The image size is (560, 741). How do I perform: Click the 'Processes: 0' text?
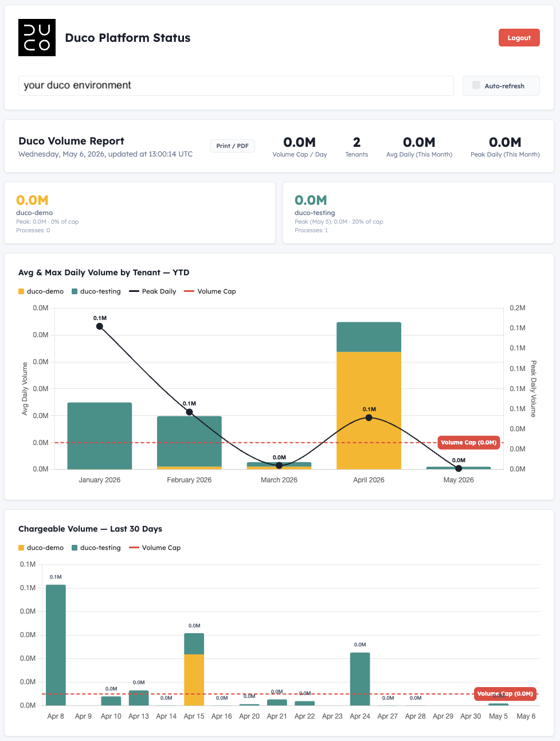pyautogui.click(x=33, y=231)
